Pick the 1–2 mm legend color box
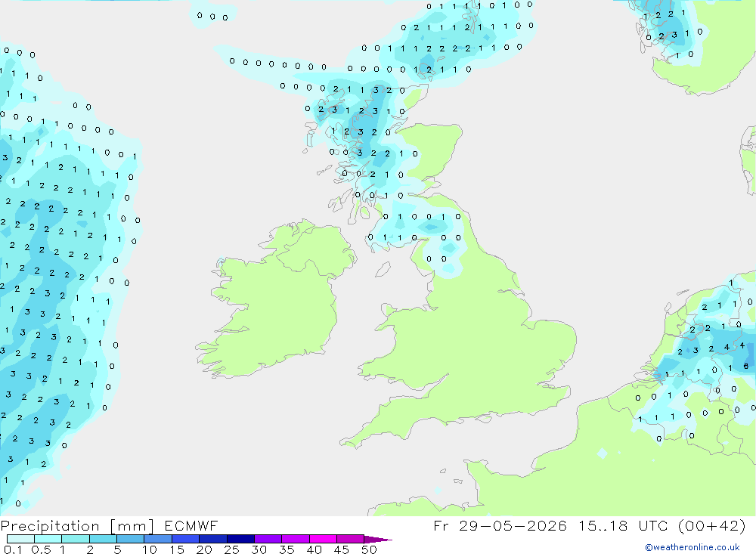 (75, 539)
